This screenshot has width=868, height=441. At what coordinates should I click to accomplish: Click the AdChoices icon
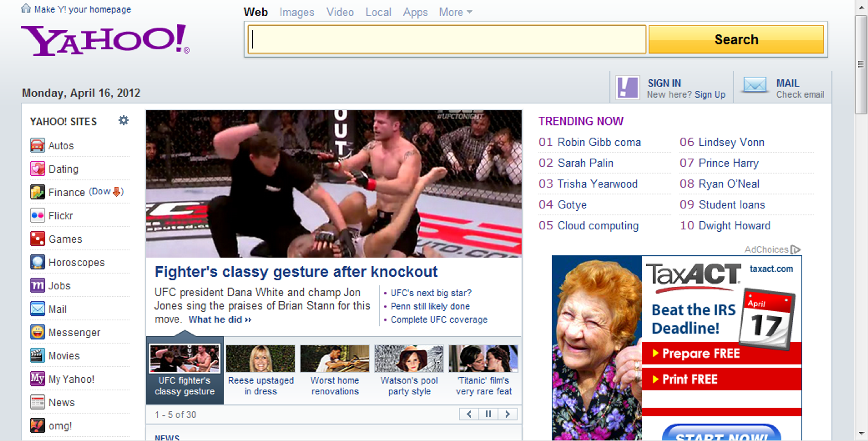(x=796, y=250)
